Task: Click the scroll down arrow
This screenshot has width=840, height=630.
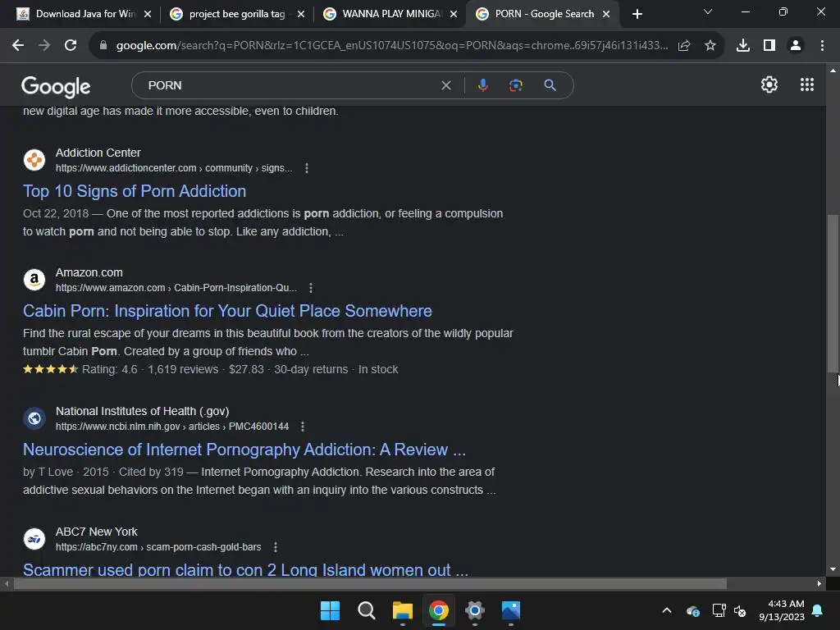Action: point(833,569)
